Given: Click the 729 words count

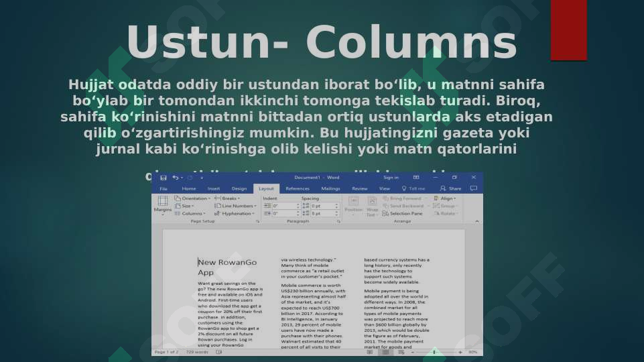Looking at the screenshot, I should pos(197,352).
